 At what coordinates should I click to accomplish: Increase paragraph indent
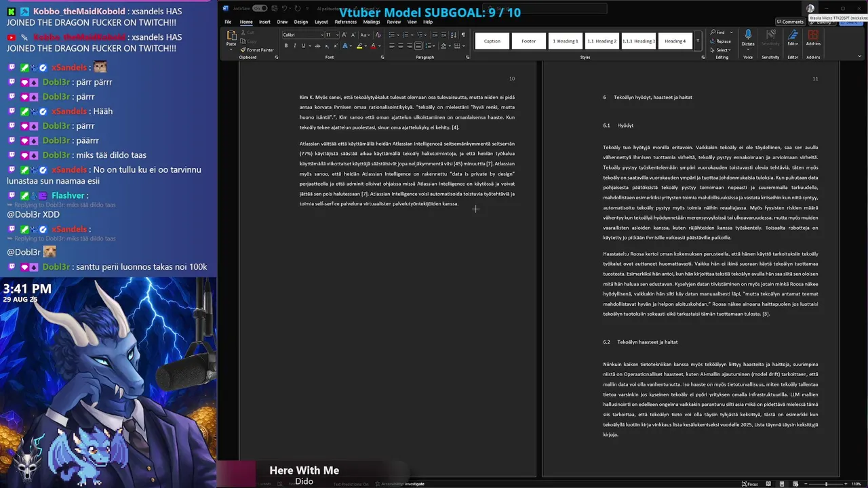click(x=443, y=35)
